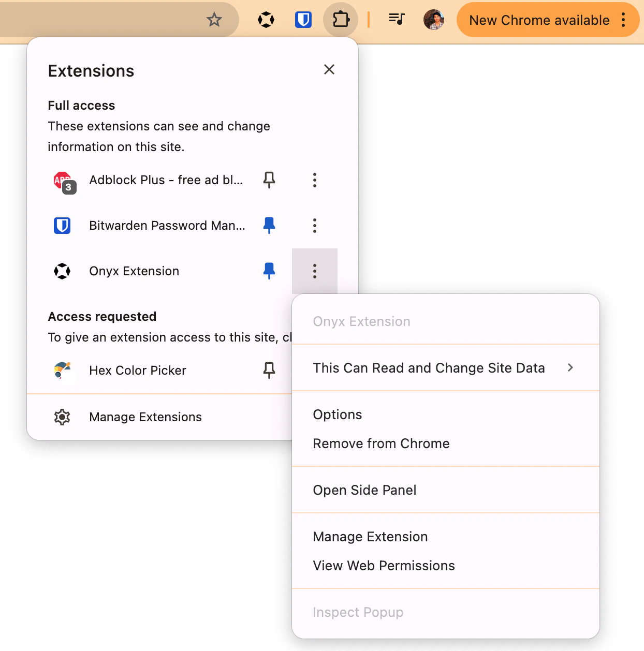
Task: Open the Onyx Extension toolbar icon
Action: [x=266, y=20]
